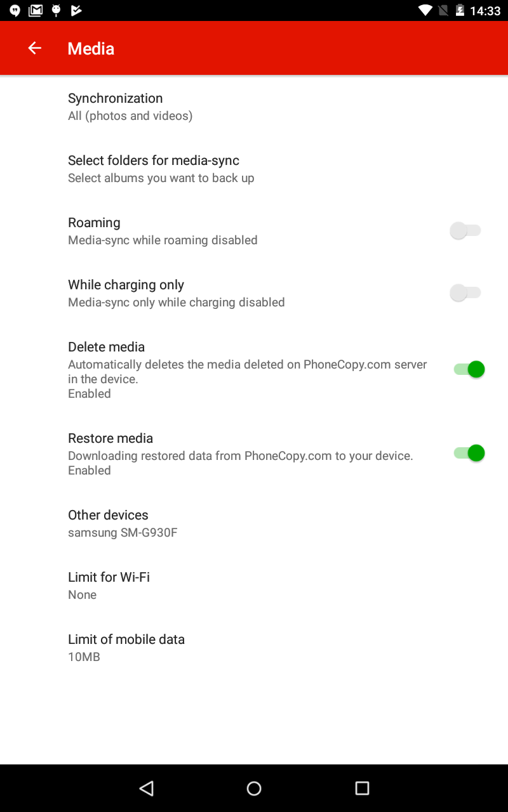Open Other devices setting

click(254, 523)
